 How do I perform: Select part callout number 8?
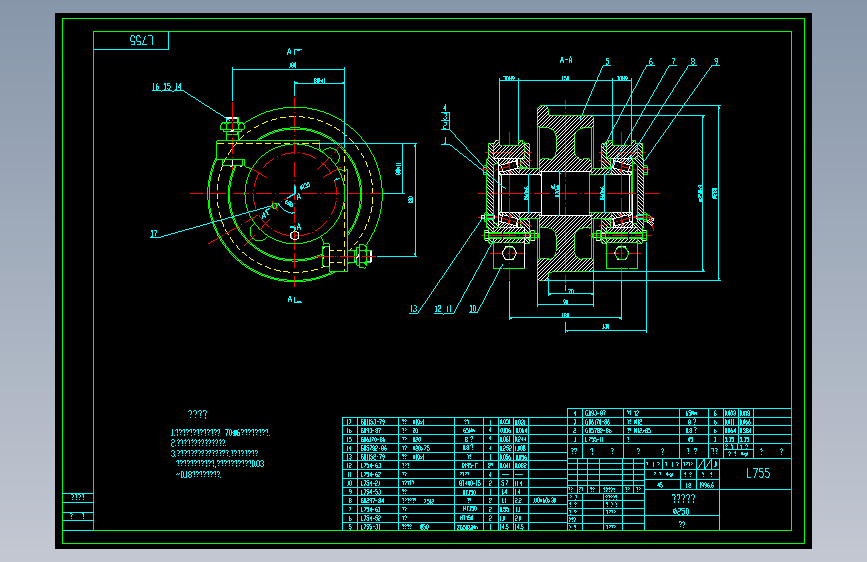coord(693,61)
